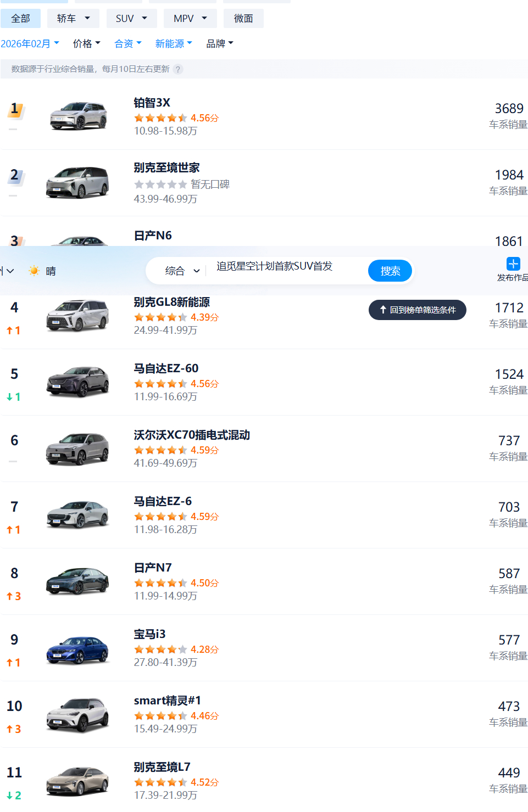This screenshot has width=528, height=812.
Task: Click sales figure 1712
Action: pos(509,307)
